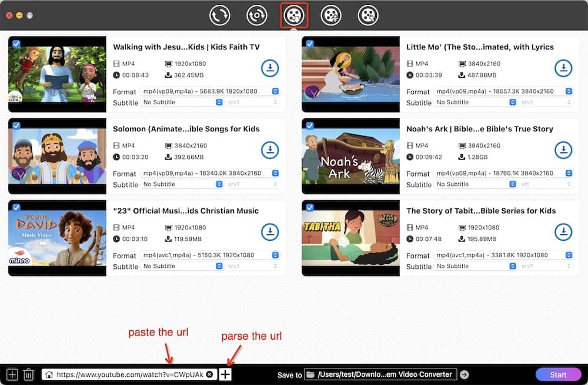This screenshot has width=588, height=385.
Task: Uncheck the Little Mo' video checkbox
Action: coord(310,44)
